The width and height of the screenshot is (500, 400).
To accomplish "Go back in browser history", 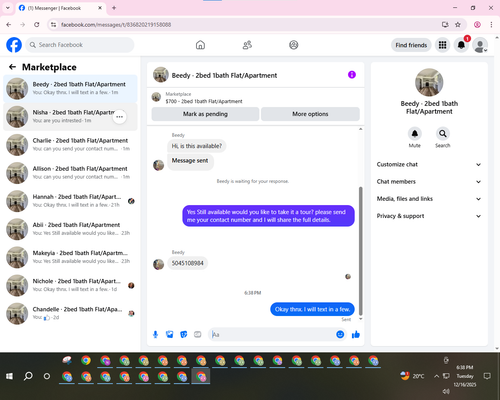I will (9, 24).
